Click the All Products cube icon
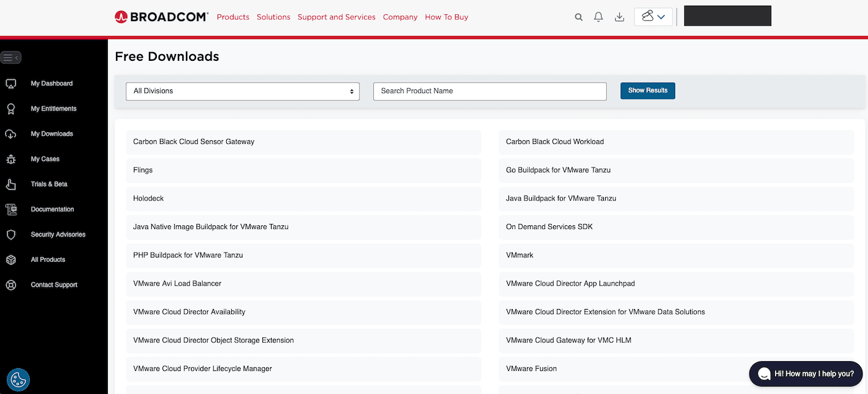 (x=11, y=260)
